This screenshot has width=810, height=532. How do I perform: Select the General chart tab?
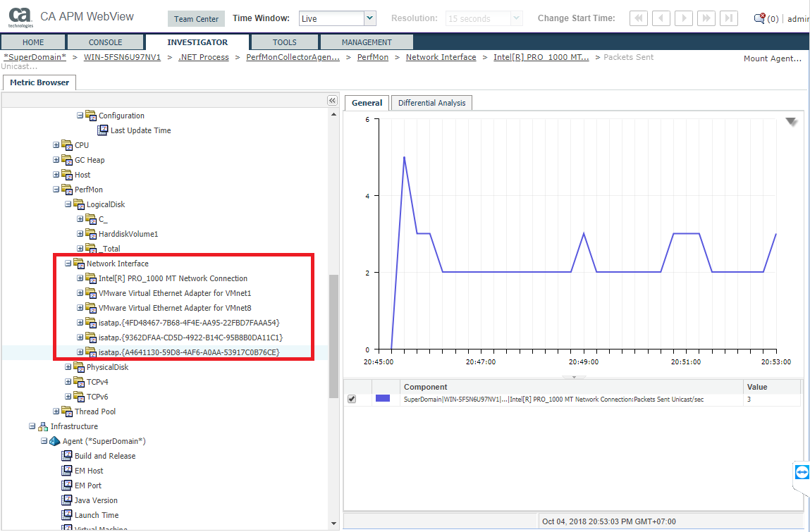[367, 103]
